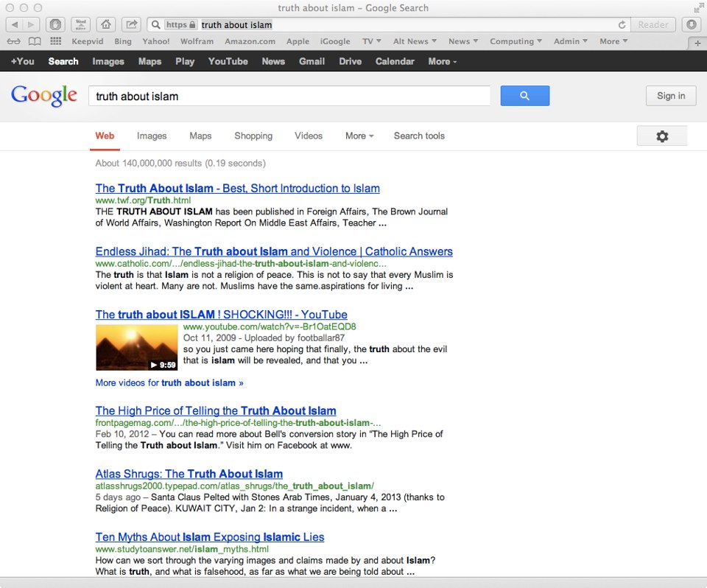Open News in the black Google bar
Screen dimensions: 707x588
[273, 61]
